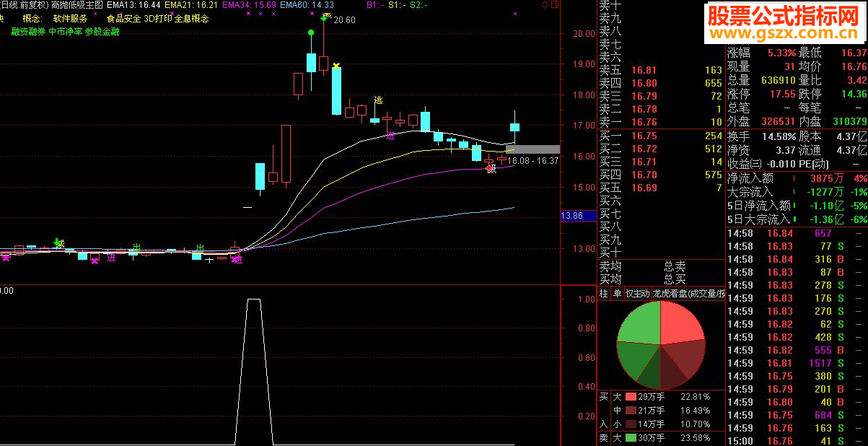Click the yellow X marker near the 19.00 level

click(336, 66)
